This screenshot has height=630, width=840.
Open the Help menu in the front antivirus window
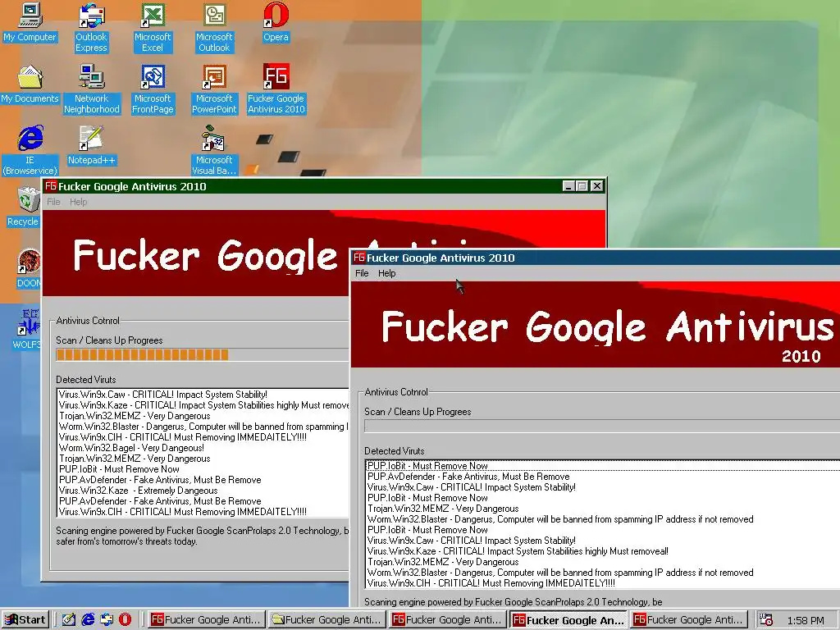387,273
